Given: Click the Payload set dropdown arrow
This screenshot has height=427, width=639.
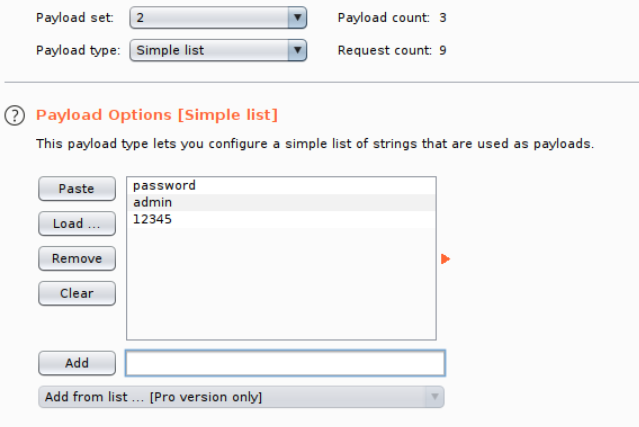Looking at the screenshot, I should pos(296,18).
